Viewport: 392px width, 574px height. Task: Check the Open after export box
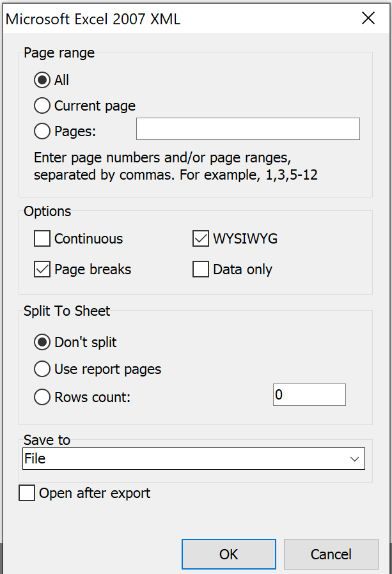(27, 493)
